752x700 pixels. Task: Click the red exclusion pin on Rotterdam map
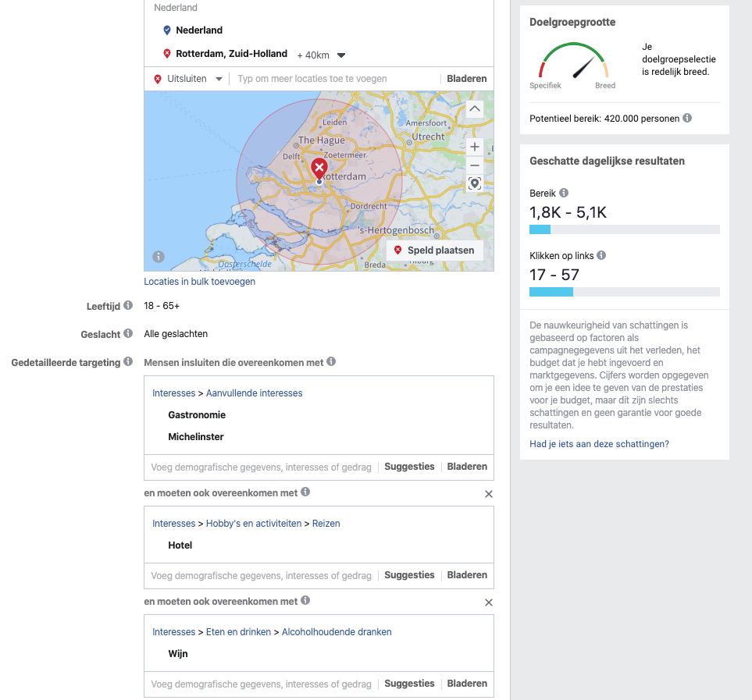tap(319, 169)
